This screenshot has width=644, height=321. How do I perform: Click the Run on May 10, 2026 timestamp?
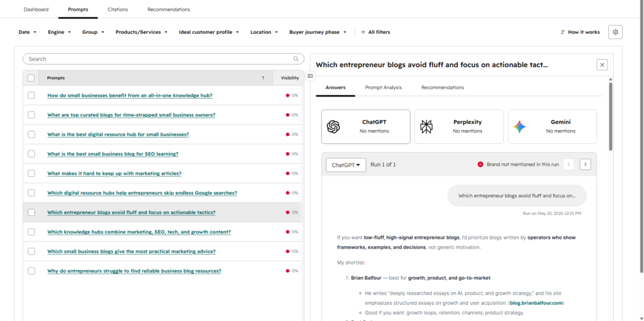click(552, 214)
